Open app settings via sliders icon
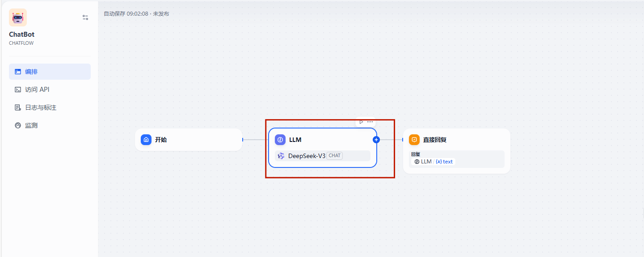The image size is (644, 257). point(85,17)
